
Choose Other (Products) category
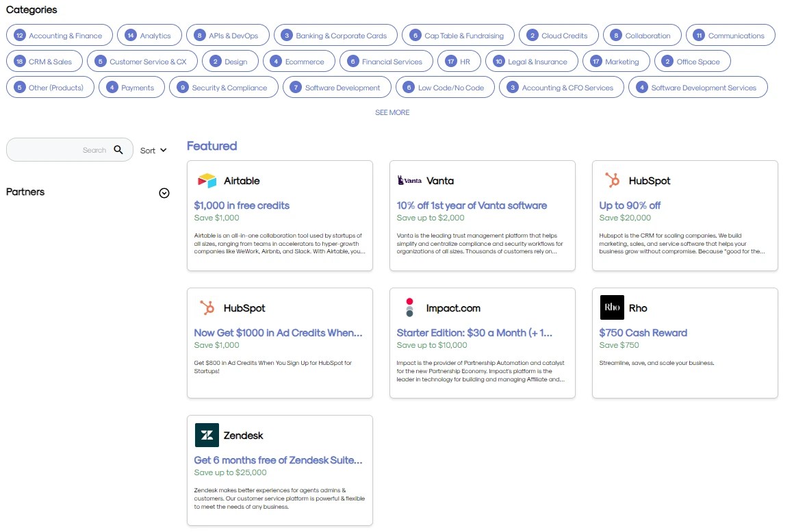tap(50, 87)
